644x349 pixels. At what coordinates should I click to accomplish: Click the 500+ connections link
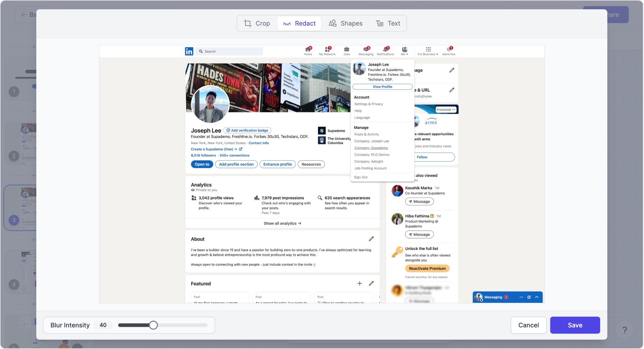[234, 155]
